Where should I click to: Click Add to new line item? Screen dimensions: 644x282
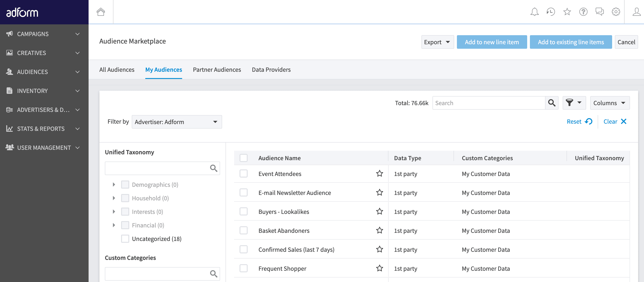pos(492,42)
